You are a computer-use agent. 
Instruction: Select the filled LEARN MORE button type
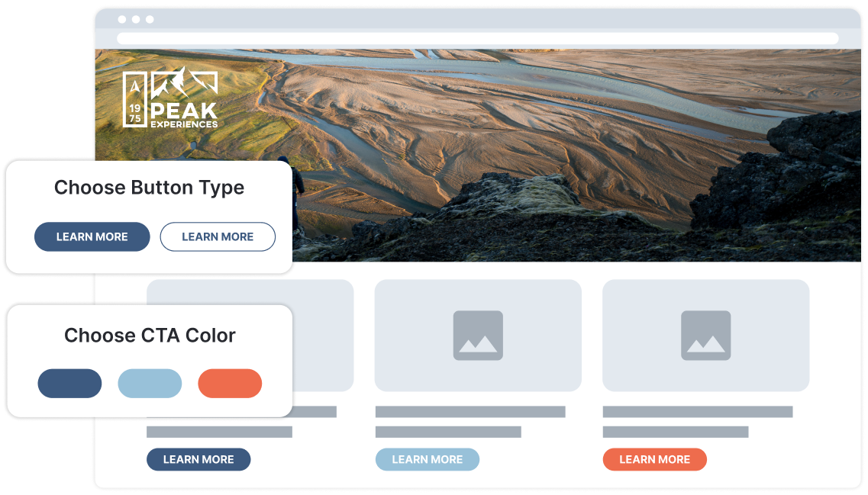point(92,236)
